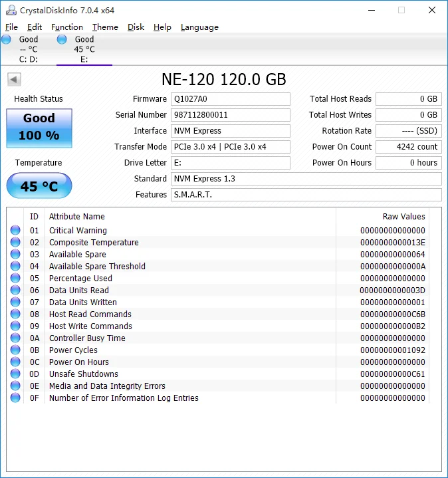Click raw value 000000000064
The image size is (448, 478).
point(393,254)
